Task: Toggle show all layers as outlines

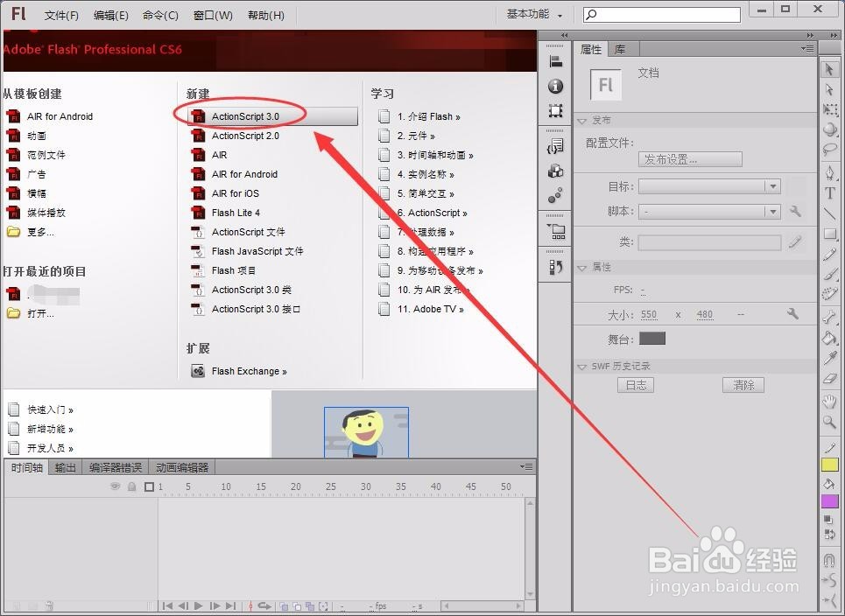Action: click(x=149, y=486)
